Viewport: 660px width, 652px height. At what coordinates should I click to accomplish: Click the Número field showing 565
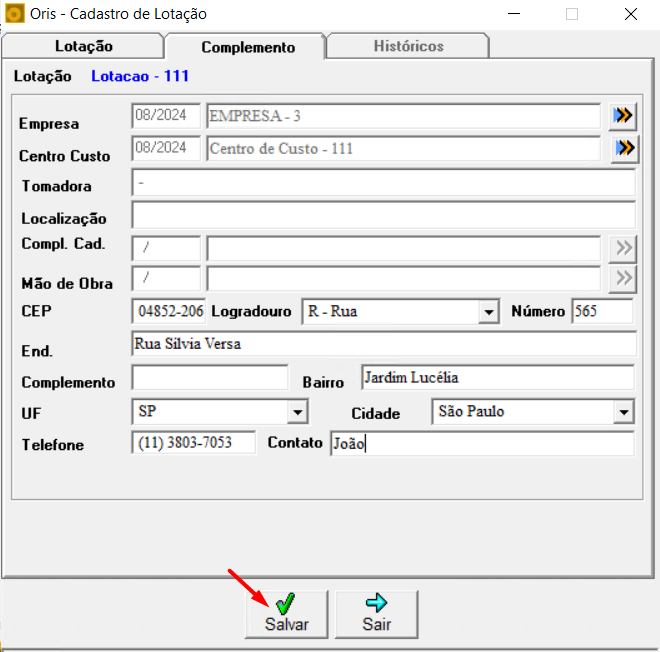click(x=601, y=311)
